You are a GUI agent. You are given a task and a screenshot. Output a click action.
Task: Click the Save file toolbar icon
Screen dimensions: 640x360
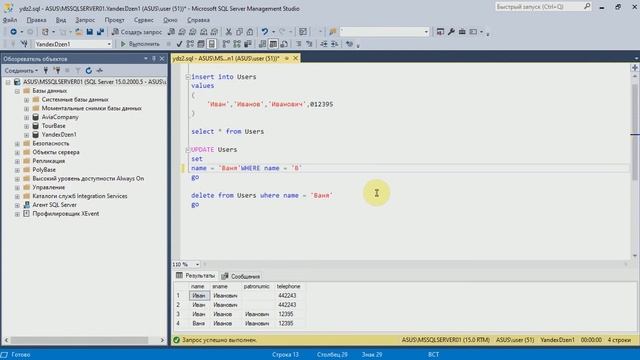tap(89, 31)
